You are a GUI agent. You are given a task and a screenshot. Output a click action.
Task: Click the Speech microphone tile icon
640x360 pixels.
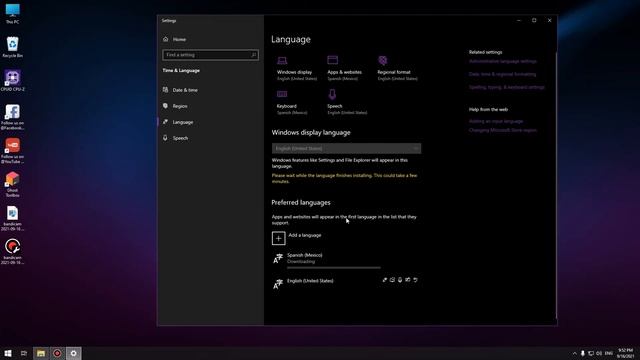pyautogui.click(x=332, y=94)
